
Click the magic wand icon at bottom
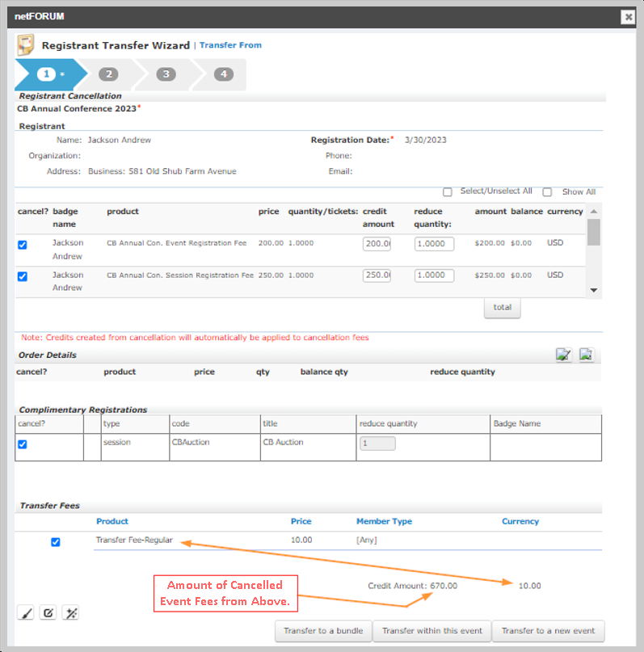pos(70,613)
